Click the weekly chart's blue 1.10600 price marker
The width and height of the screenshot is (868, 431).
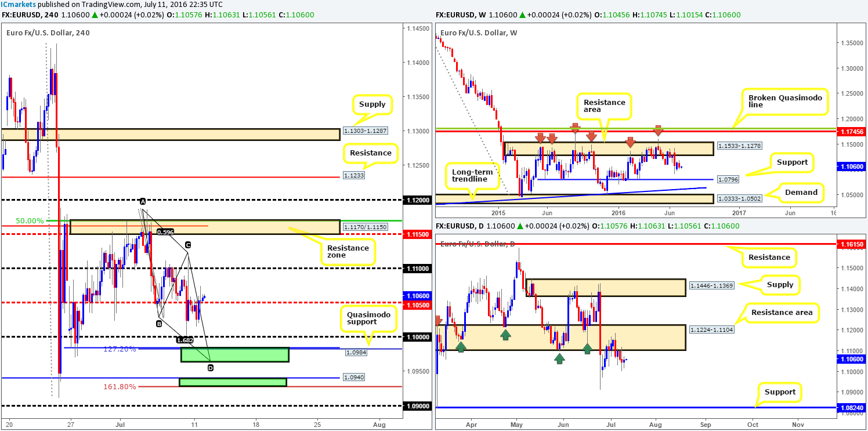[852, 166]
